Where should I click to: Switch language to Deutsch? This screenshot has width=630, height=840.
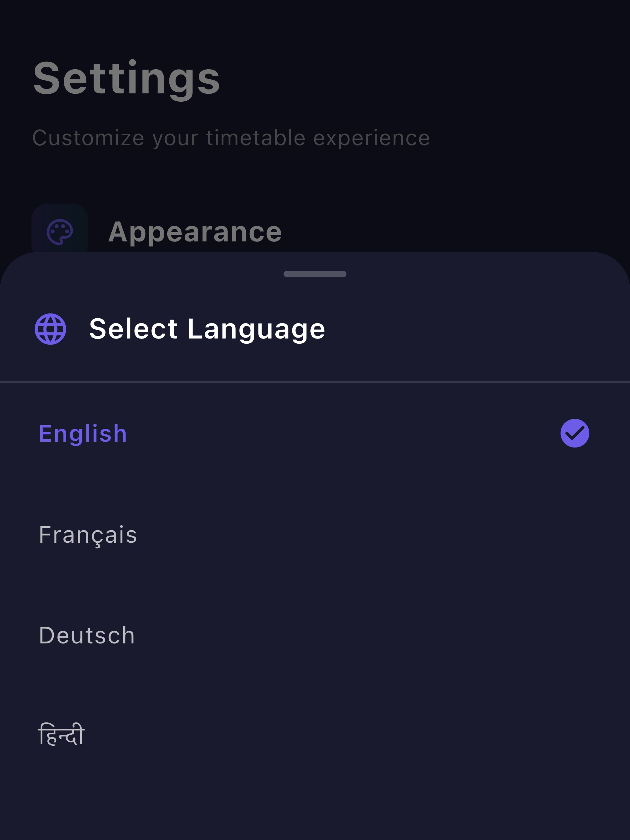(x=87, y=636)
